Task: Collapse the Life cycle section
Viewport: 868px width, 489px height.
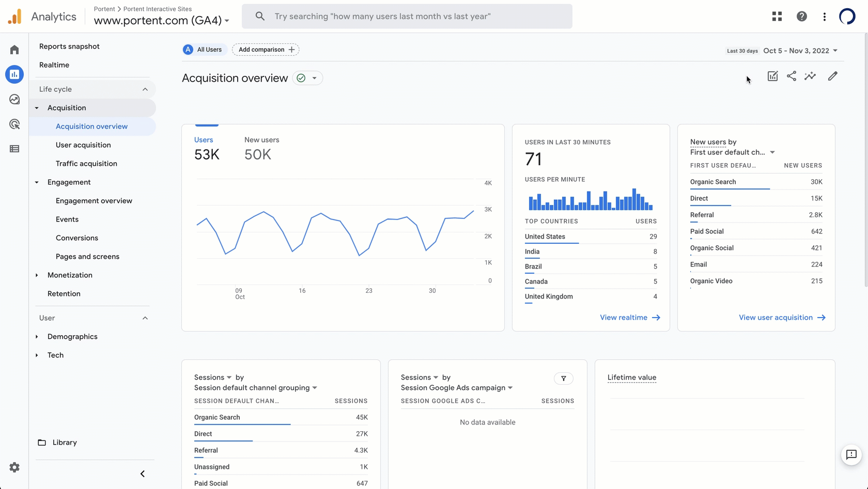Action: (x=145, y=89)
